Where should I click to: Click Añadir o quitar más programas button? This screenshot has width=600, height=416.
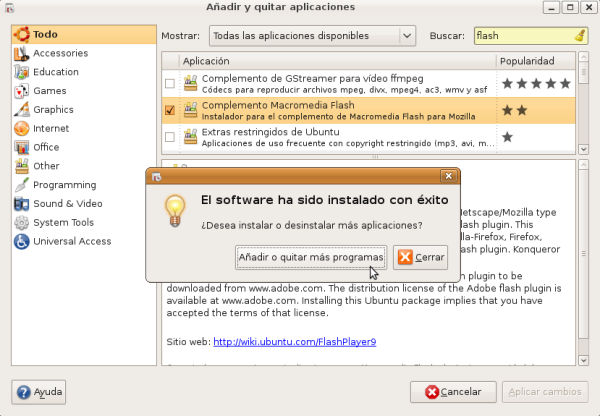click(310, 257)
